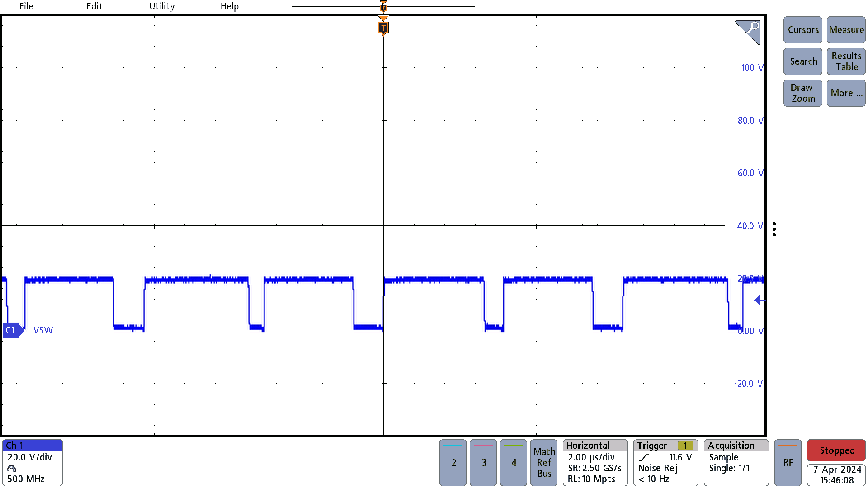Turn on channel 3

pos(483,463)
